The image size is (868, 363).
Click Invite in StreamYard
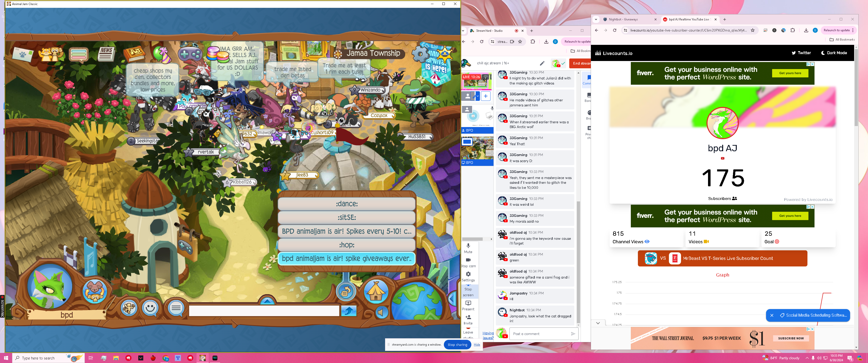click(468, 320)
